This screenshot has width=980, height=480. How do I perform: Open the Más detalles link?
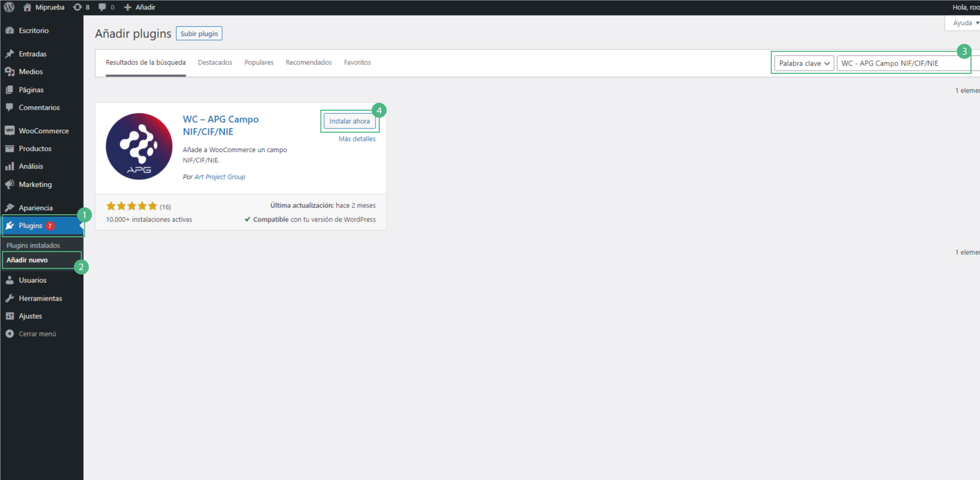pos(357,139)
